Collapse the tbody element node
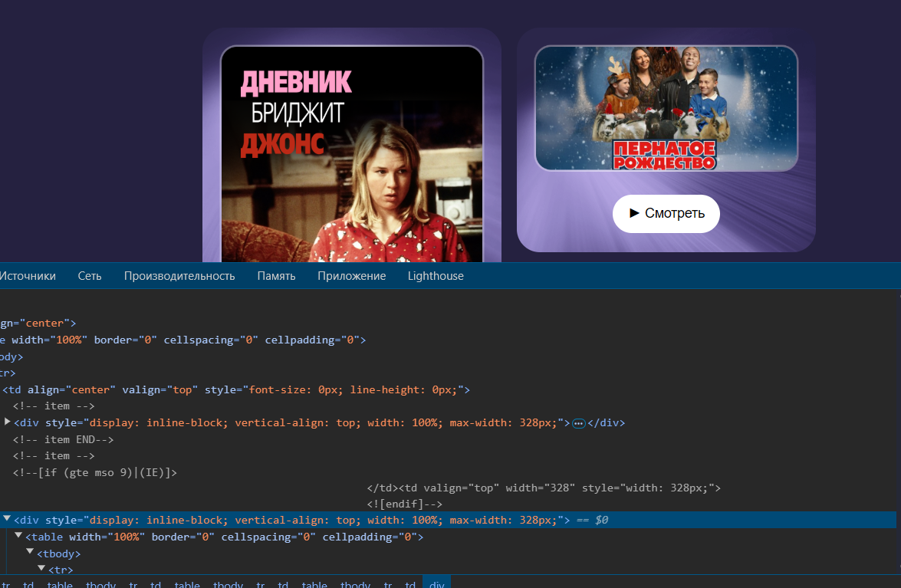 [29, 553]
